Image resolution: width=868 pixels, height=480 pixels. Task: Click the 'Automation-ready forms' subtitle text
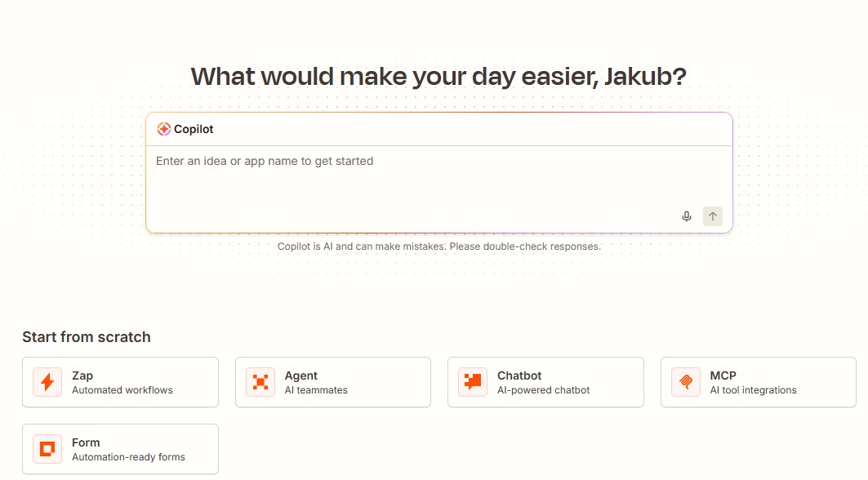click(x=128, y=457)
